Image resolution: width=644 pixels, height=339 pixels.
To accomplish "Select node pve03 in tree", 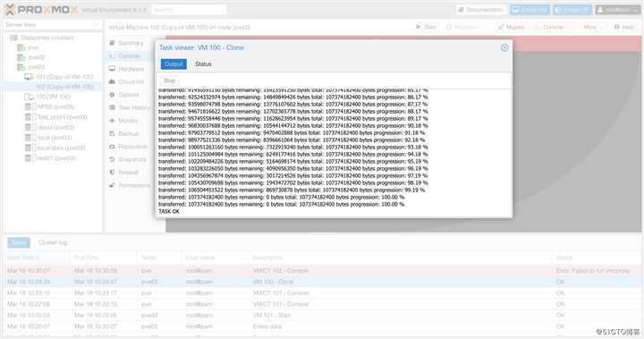I will tap(36, 67).
